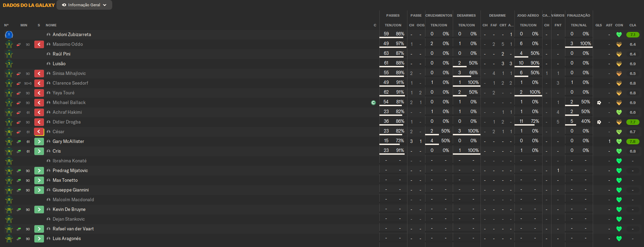Click the green substituted-on arrow for Luis Aragonés
Screen dimensions: 644x247
pyautogui.click(x=39, y=239)
